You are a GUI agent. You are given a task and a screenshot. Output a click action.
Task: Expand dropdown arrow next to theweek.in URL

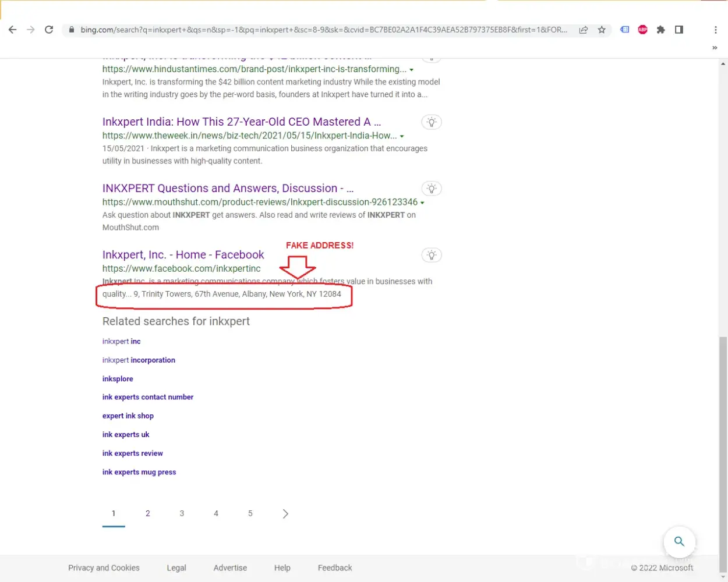click(402, 136)
